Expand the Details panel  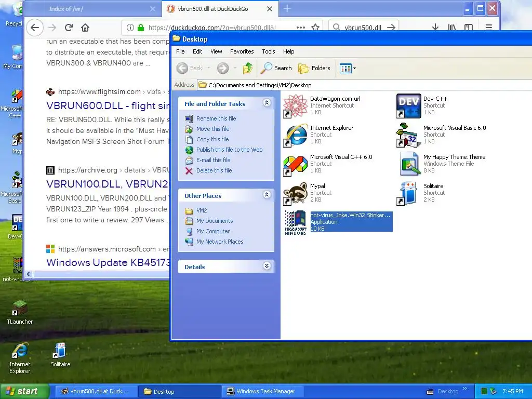point(267,266)
